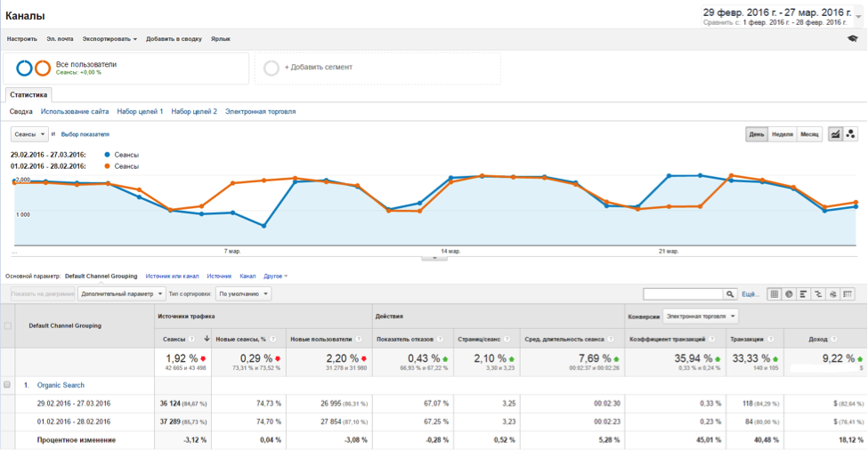
Task: Select the performance bar view icon
Action: point(803,294)
